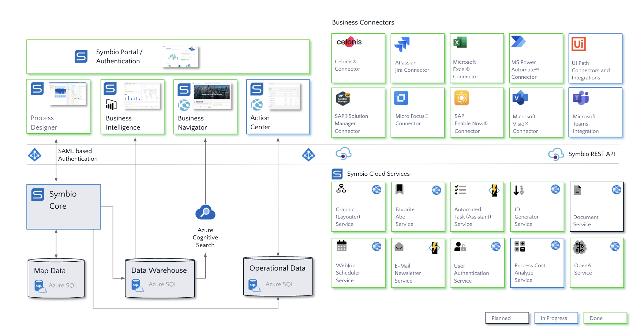Click the 'Symbio Portal / Authentication' text
Viewport: 644px width, 328px height.
pyautogui.click(x=119, y=56)
